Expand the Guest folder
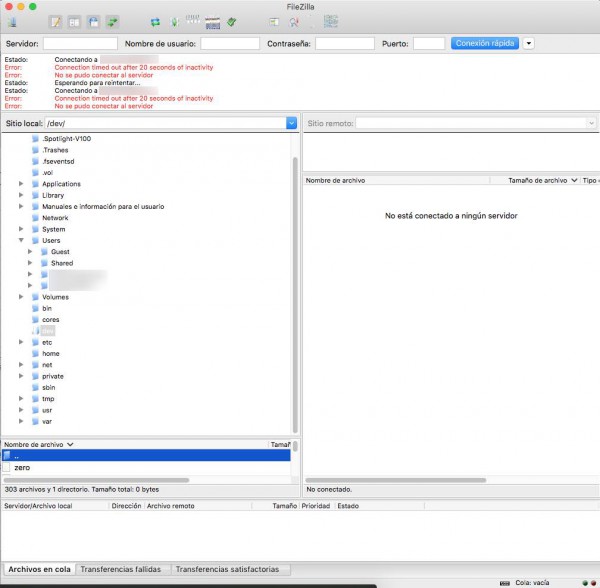This screenshot has width=600, height=588. tap(30, 252)
